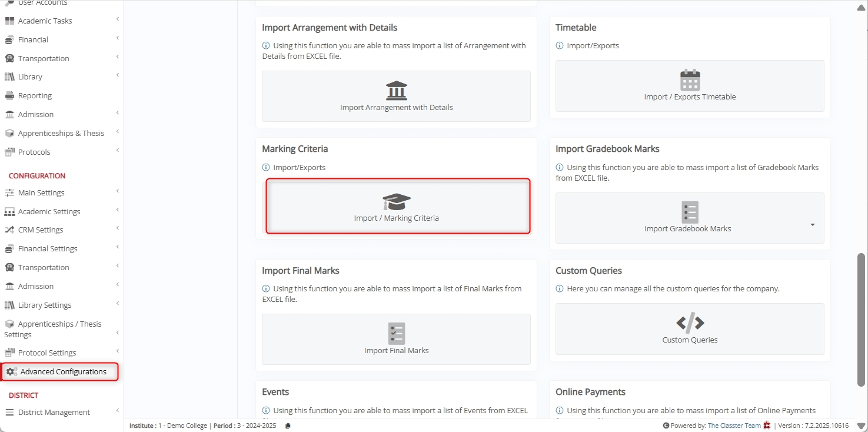Click the gears icon beside Advanced Configurations
The height and width of the screenshot is (432, 868).
(11, 372)
